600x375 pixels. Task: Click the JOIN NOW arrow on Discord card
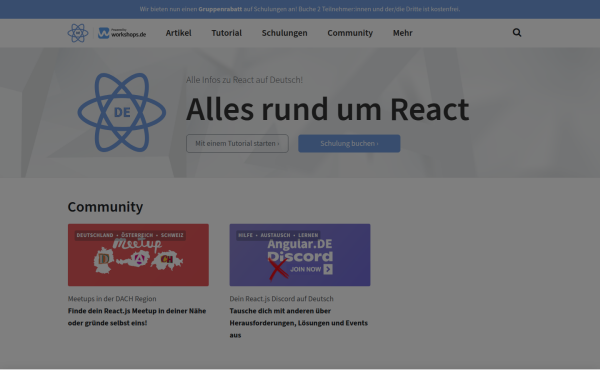[328, 269]
